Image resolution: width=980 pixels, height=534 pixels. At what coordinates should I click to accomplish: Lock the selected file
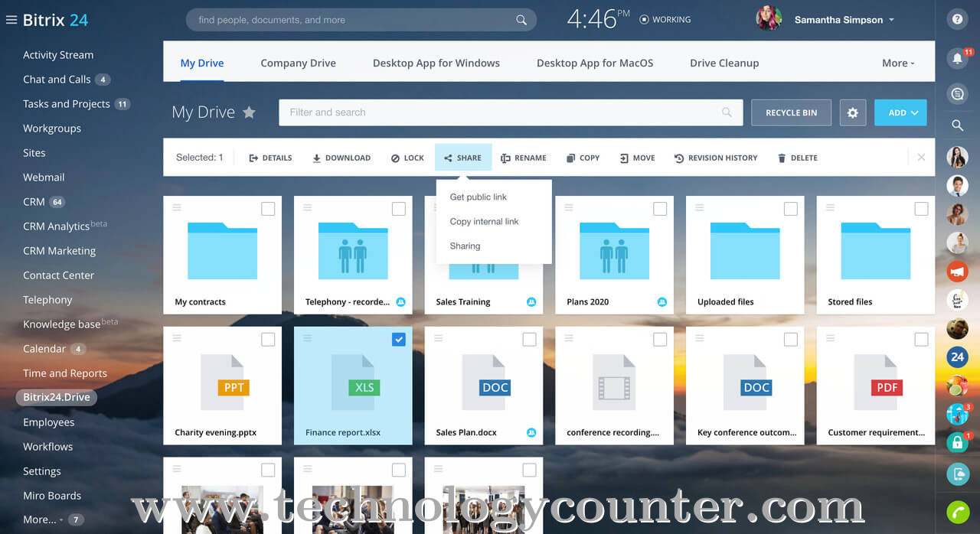tap(407, 158)
